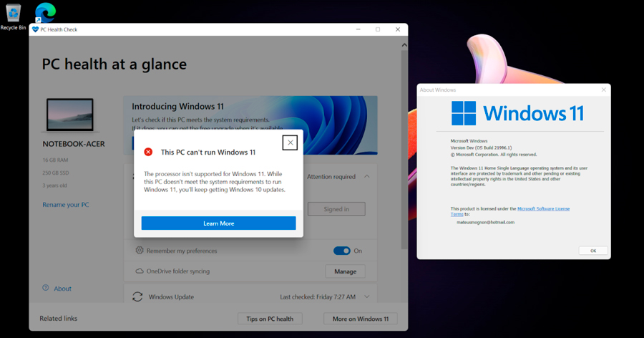This screenshot has width=644, height=338.
Task: Open Tips on PC health
Action: pyautogui.click(x=270, y=319)
